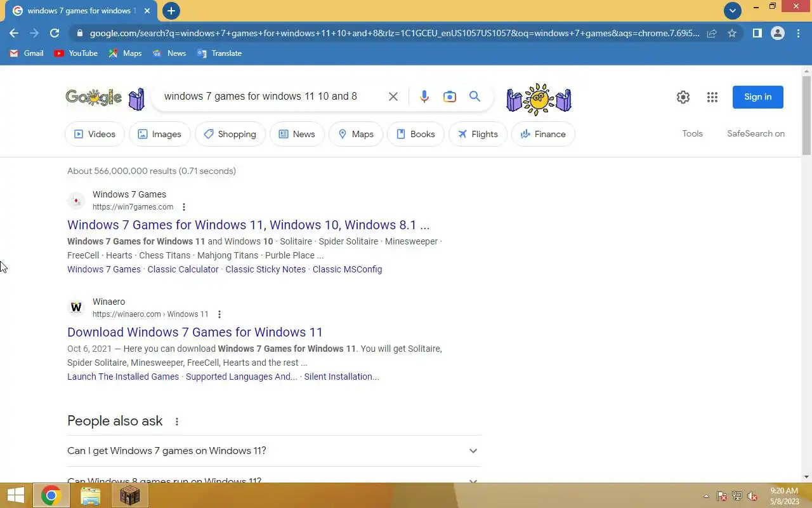Open Launch The Installed Games sitelink
The width and height of the screenshot is (812, 508).
[x=123, y=377]
